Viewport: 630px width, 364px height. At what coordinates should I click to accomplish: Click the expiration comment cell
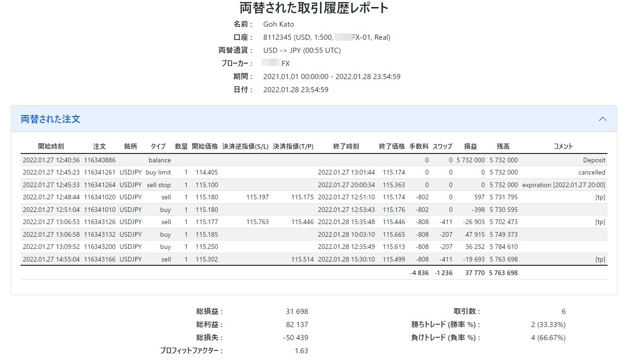564,185
